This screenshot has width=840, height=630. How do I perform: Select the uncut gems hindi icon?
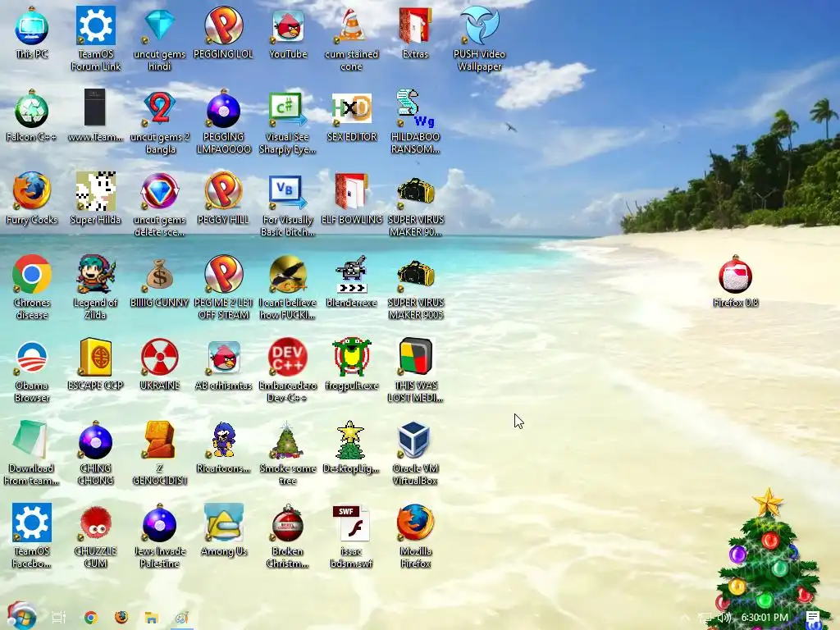160,39
